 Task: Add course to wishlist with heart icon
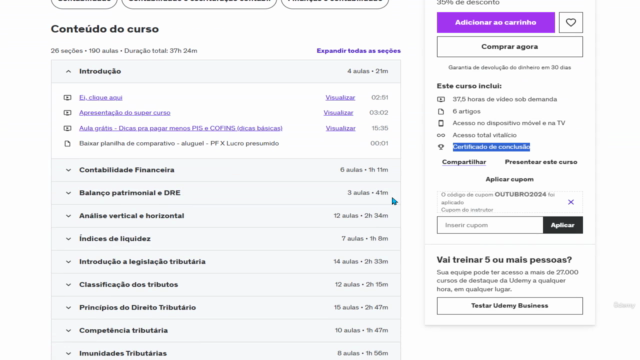571,22
